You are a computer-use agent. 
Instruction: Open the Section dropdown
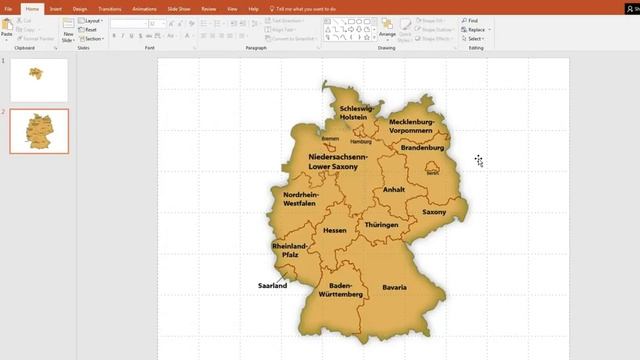pyautogui.click(x=91, y=39)
